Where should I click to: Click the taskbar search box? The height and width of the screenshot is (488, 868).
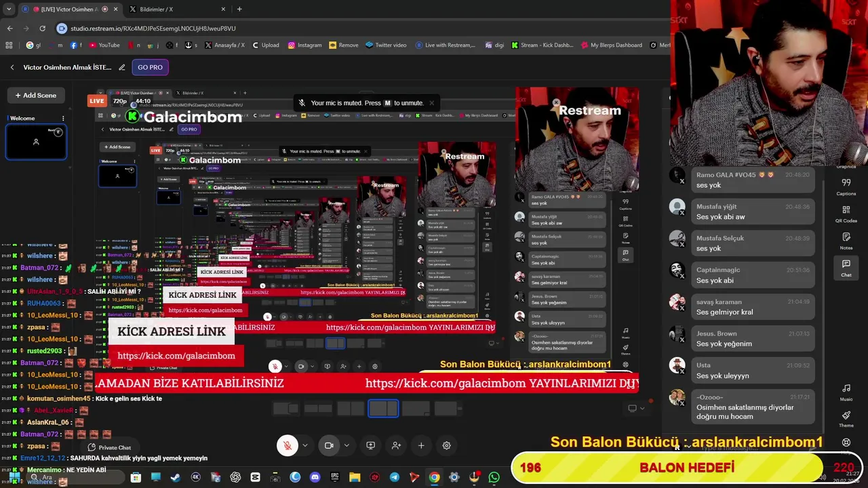click(x=75, y=477)
